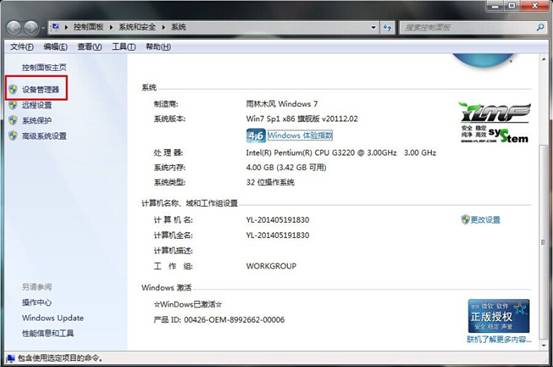Open the 帮助(H) menu

158,47
